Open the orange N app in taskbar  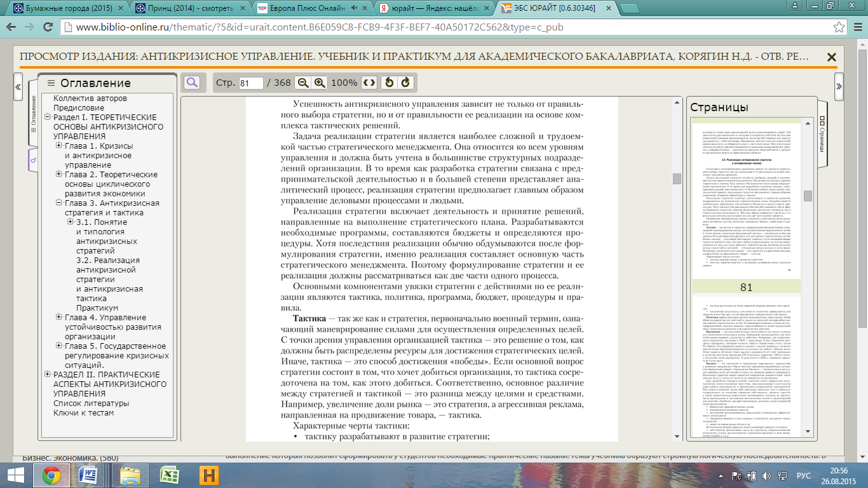pos(209,475)
